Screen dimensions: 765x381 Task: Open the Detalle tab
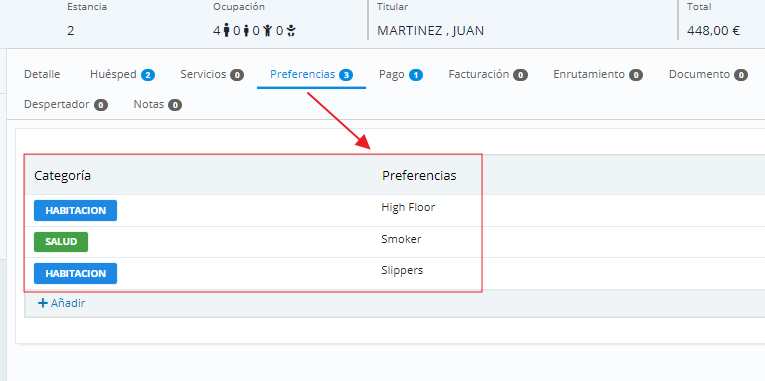coord(42,75)
